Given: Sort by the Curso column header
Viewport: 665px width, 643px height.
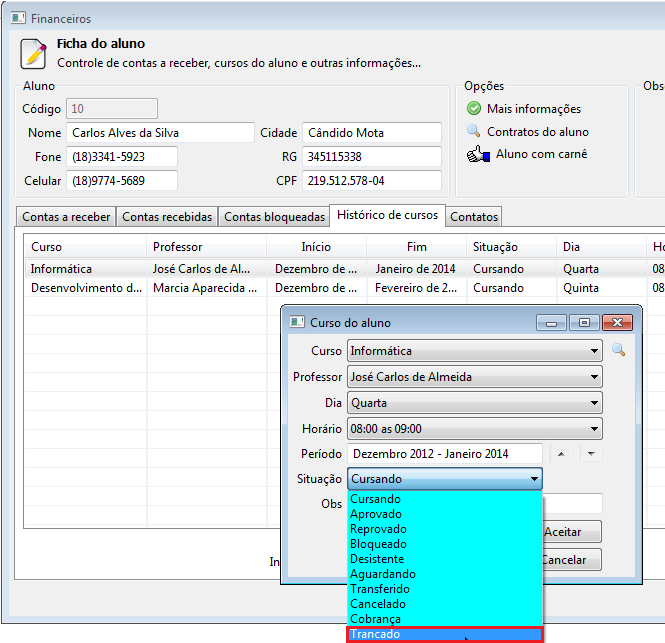Looking at the screenshot, I should [85, 246].
